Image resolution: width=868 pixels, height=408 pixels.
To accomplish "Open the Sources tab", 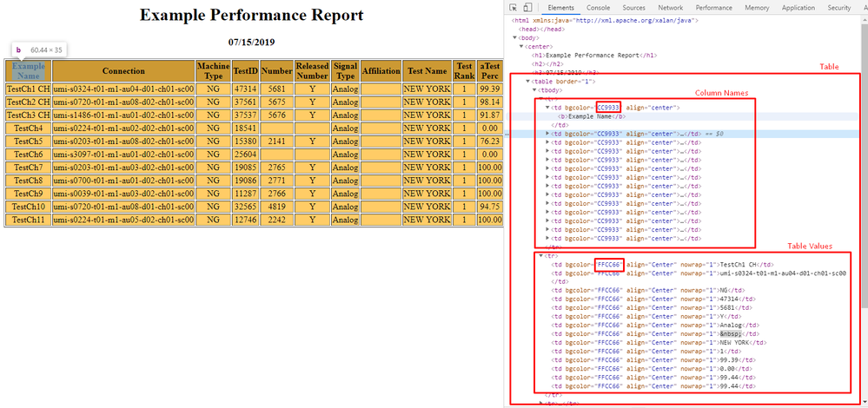I will pos(633,8).
